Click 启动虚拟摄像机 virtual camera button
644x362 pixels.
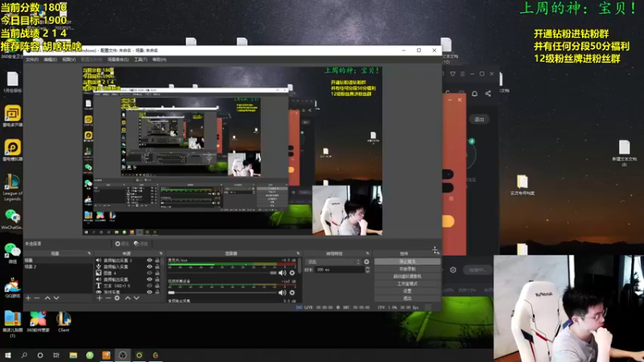407,276
